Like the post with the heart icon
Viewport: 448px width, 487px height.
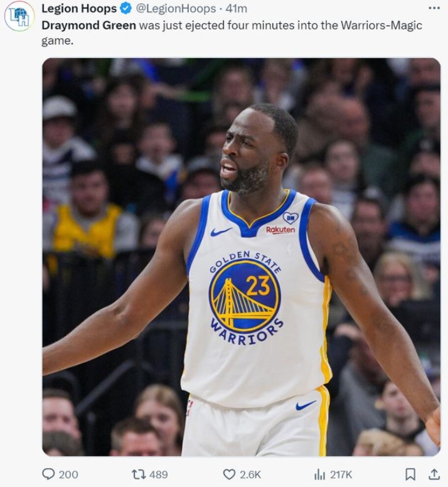[230, 474]
